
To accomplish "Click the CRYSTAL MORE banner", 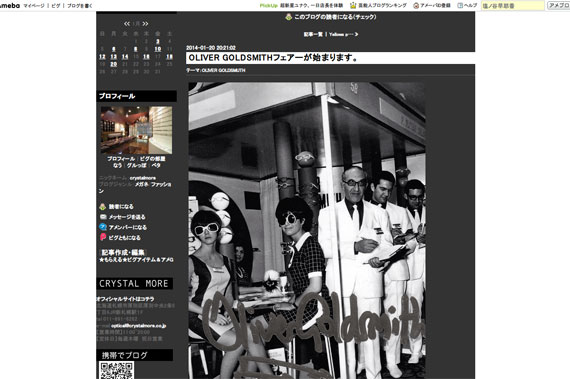I will coord(135,283).
